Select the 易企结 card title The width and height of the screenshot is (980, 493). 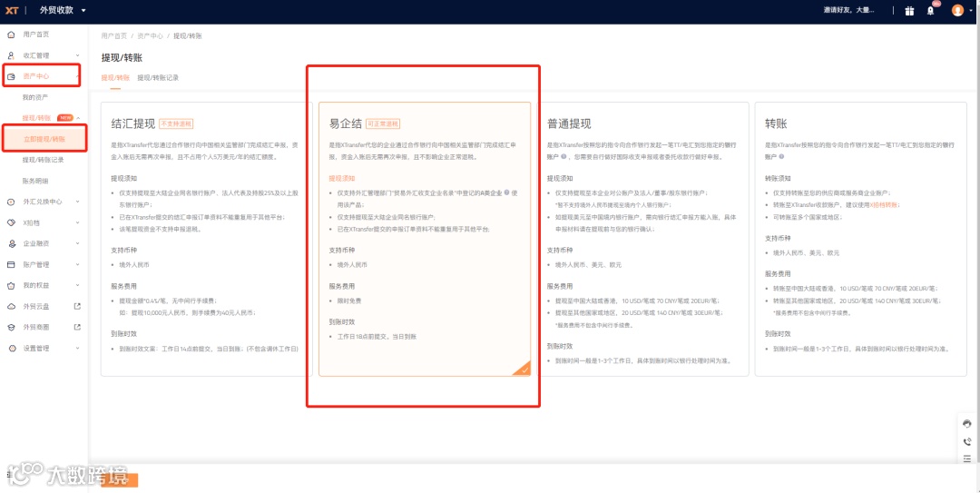pos(346,123)
